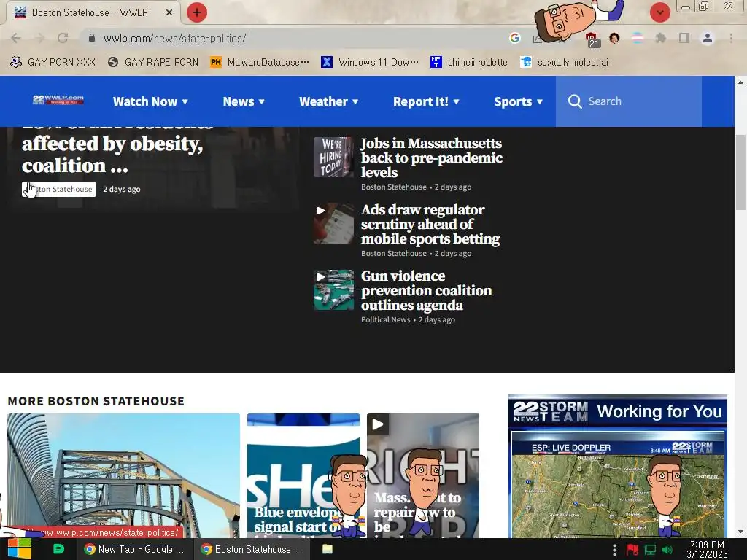The image size is (747, 560).
Task: Open the Blue envelopes story card
Action: [x=303, y=475]
